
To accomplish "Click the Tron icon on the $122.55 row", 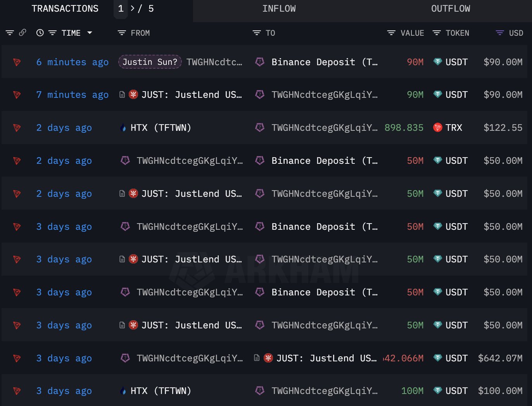I will click(x=17, y=128).
